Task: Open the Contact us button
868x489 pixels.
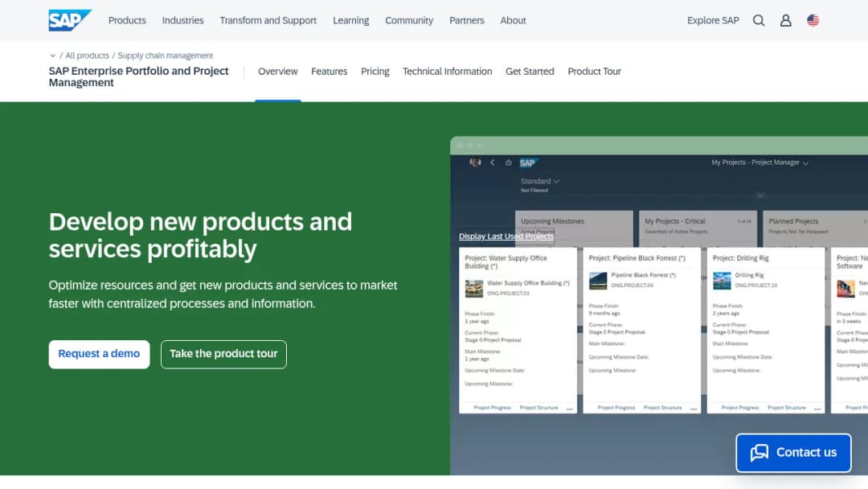Action: [x=793, y=453]
